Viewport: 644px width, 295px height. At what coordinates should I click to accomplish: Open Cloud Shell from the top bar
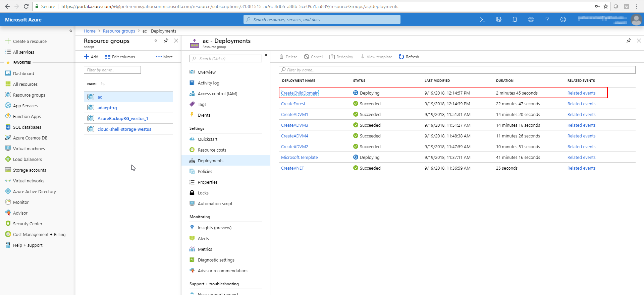click(483, 19)
